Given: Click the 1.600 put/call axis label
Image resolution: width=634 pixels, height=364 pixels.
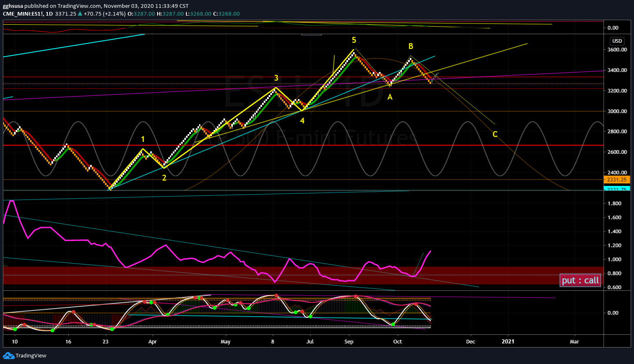Looking at the screenshot, I should click(614, 218).
